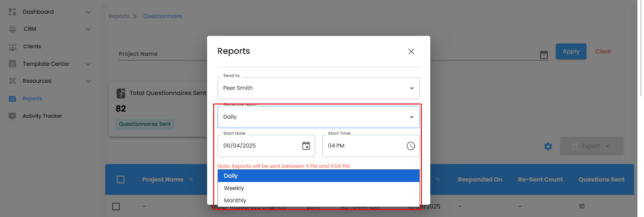The height and width of the screenshot is (217, 644).
Task: Open the settings gear icon near Export
Action: coord(548,147)
